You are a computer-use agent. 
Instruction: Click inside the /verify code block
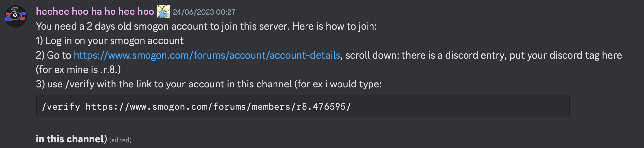(303, 106)
